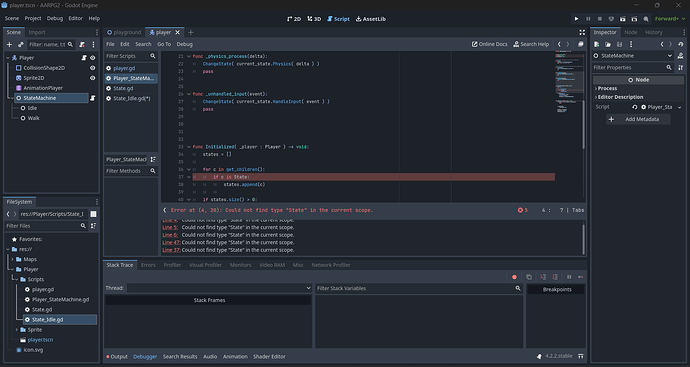Click Search Help button

(531, 44)
